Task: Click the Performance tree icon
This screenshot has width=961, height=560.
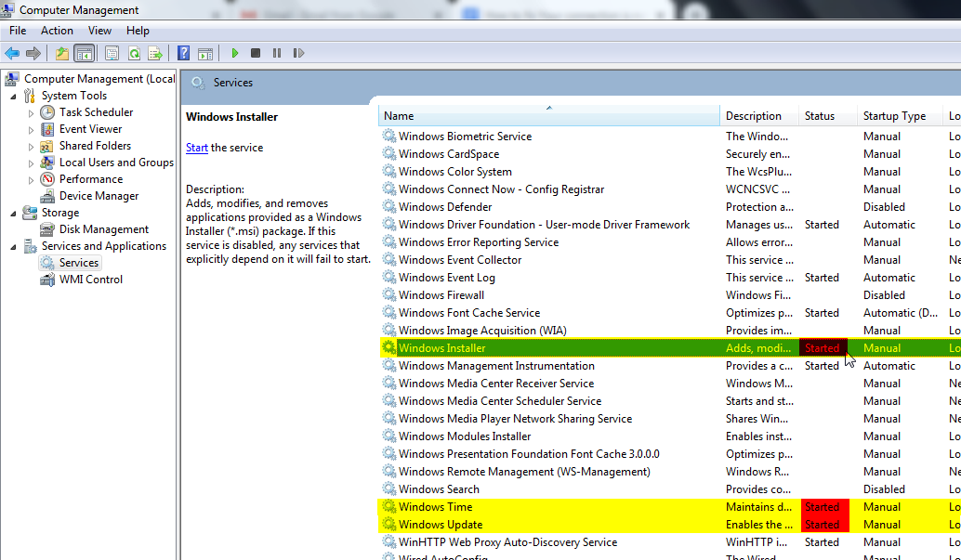Action: click(x=47, y=179)
